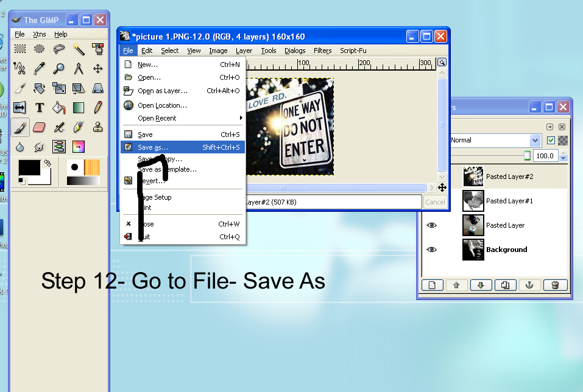Screen dimensions: 583x392
Task: Select the Scissors selection tool
Action: pyautogui.click(x=20, y=68)
